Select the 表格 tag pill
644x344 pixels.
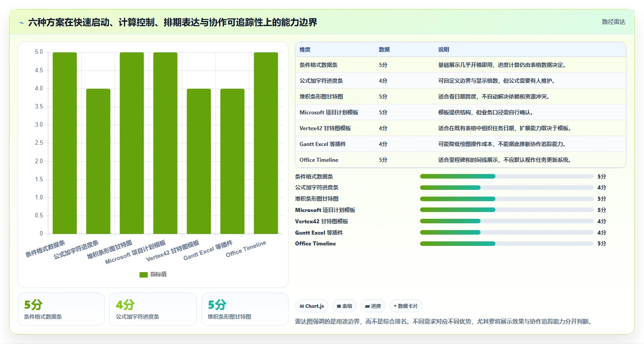(344, 306)
